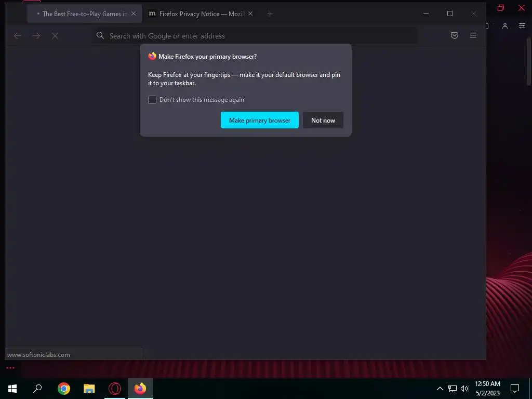This screenshot has width=532, height=399.
Task: Switch to Opera from taskbar
Action: [x=115, y=389]
